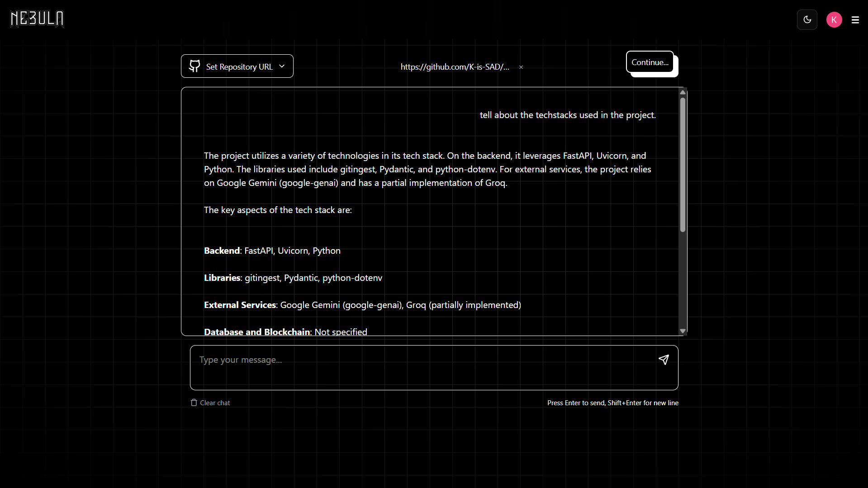Click the user message about techstacks
Screen dimensions: 868x488
point(568,115)
